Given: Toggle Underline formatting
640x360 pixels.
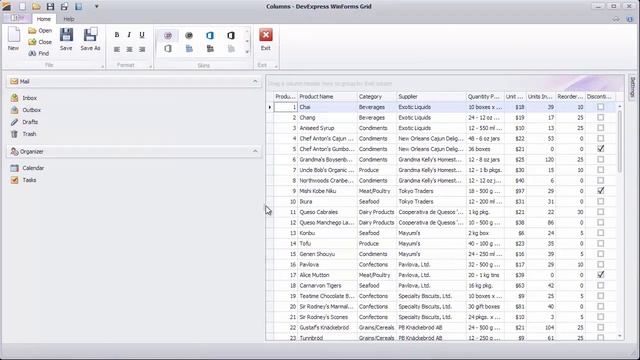Looking at the screenshot, I should point(142,35).
